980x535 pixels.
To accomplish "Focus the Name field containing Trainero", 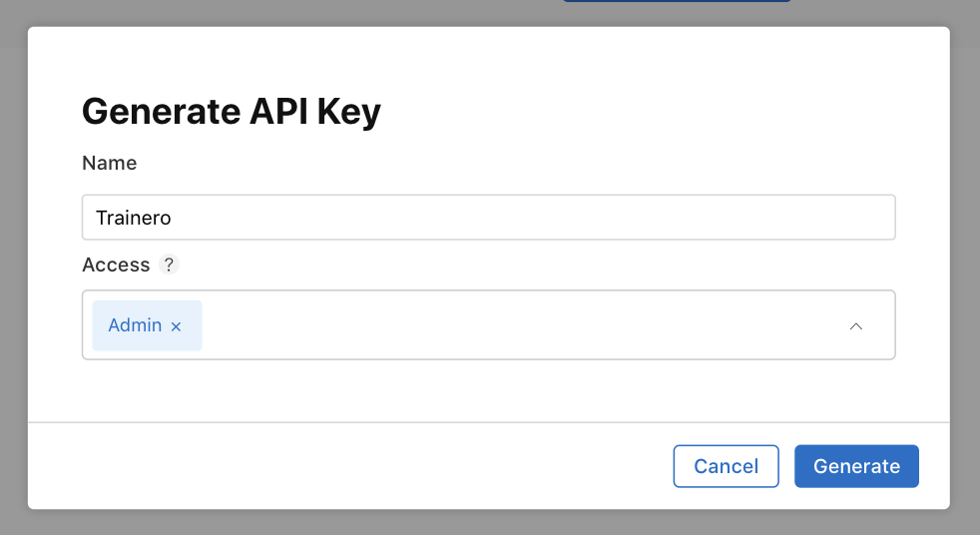I will (x=489, y=218).
